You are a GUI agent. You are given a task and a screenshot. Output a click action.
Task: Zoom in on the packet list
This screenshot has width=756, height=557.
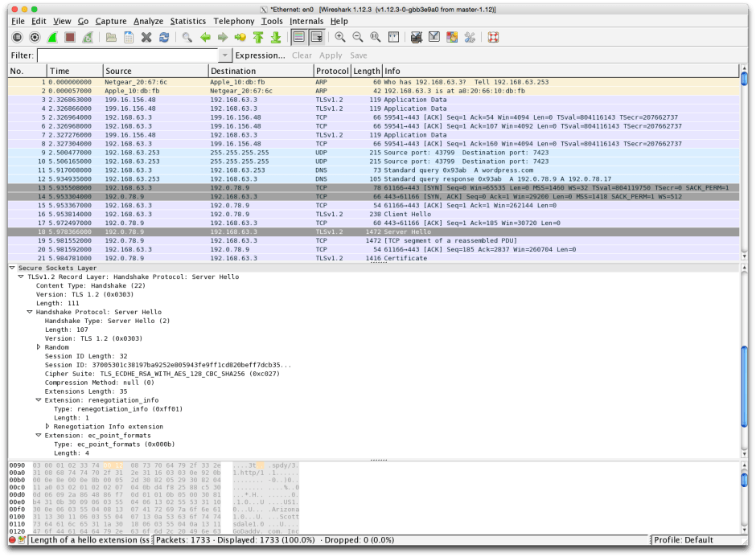tap(339, 37)
